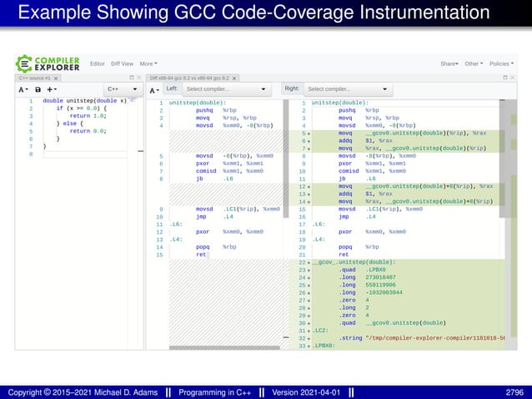Click right diff line 22 '__gcov_.unitstep(double):'

pos(354,262)
